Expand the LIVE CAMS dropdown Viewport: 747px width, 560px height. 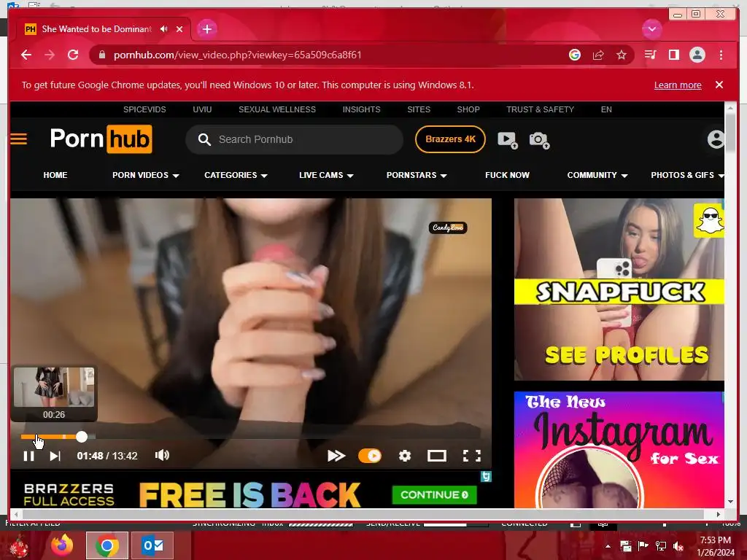[x=326, y=175]
